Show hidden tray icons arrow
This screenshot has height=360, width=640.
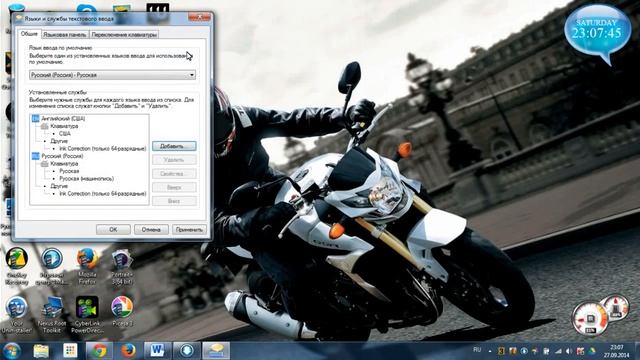[490, 351]
